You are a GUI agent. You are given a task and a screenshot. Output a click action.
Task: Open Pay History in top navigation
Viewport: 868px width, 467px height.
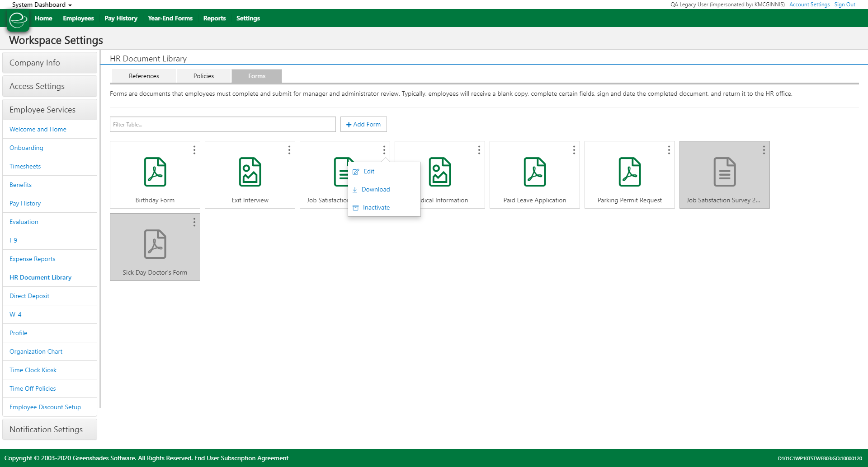coord(121,19)
